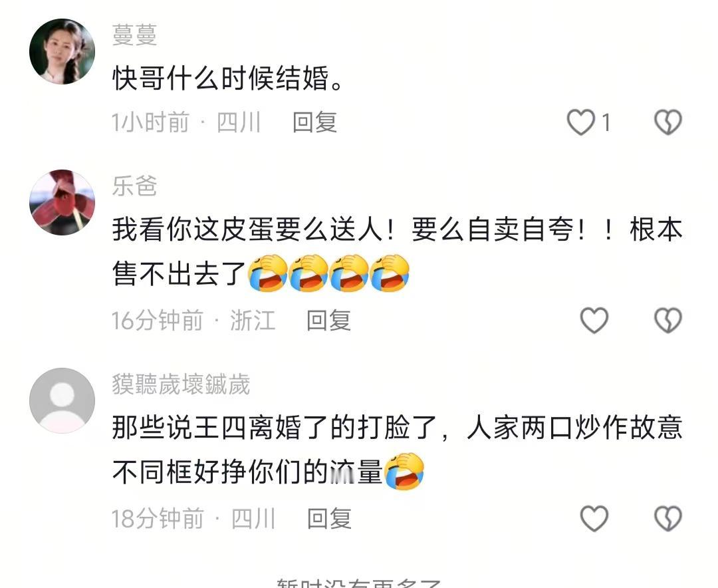Tap broken heart on 乐爸's comment
718x588 pixels.
668,320
